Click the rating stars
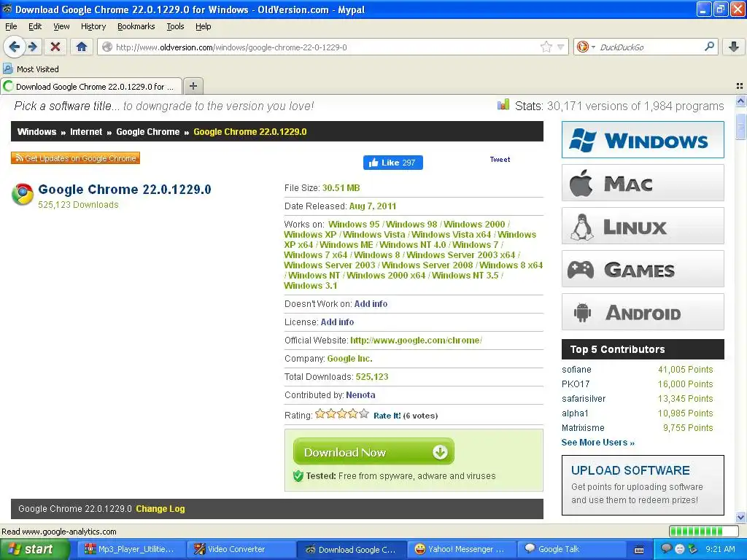The image size is (747, 560). pyautogui.click(x=341, y=414)
